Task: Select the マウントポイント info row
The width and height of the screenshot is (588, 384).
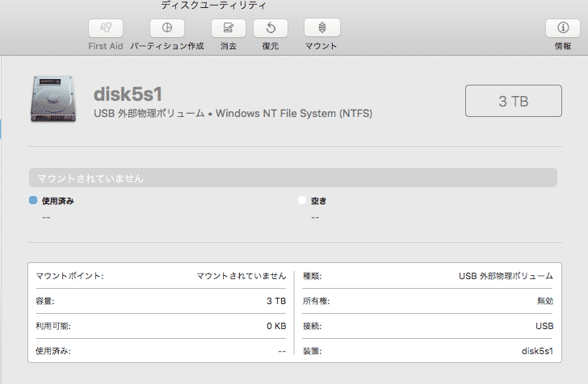Action: tap(161, 276)
